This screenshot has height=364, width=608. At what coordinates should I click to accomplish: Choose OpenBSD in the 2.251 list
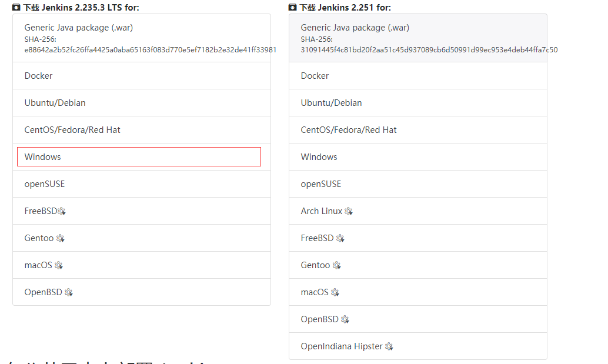(x=418, y=319)
